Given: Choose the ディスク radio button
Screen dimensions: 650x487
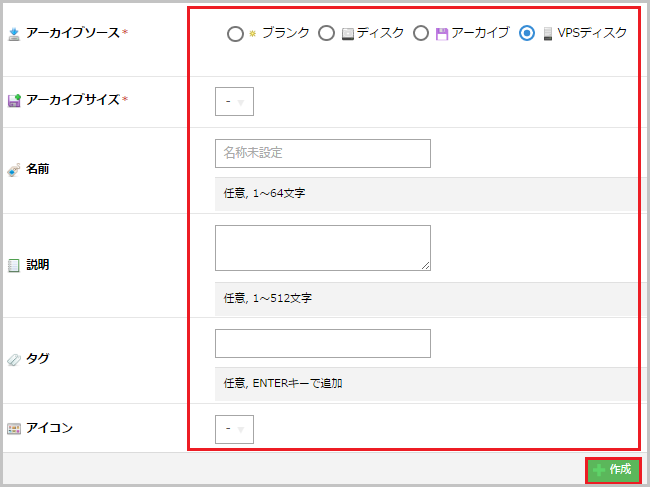Looking at the screenshot, I should (x=326, y=34).
